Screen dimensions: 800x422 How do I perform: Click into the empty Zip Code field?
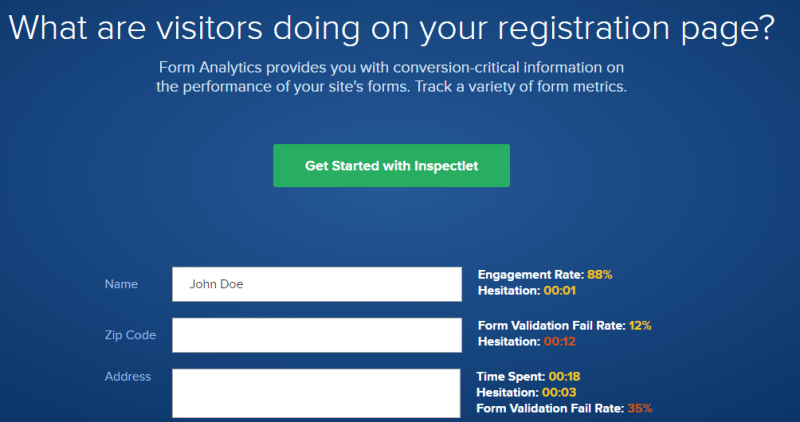point(316,335)
